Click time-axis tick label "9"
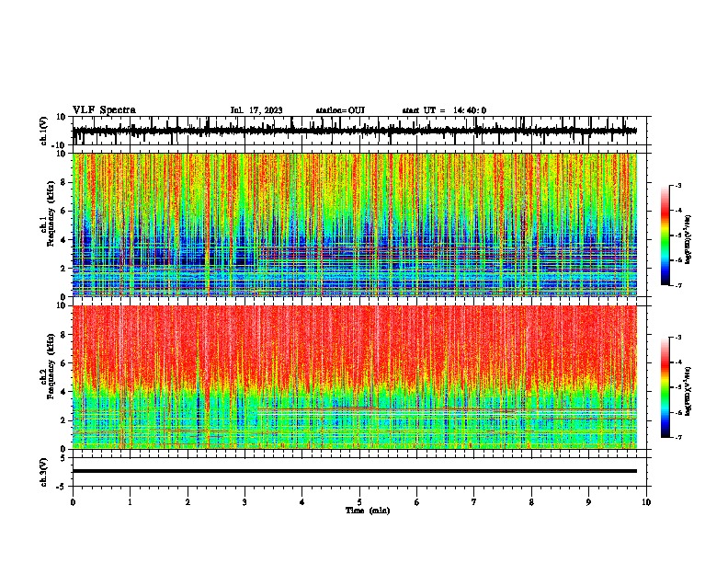 (x=588, y=502)
